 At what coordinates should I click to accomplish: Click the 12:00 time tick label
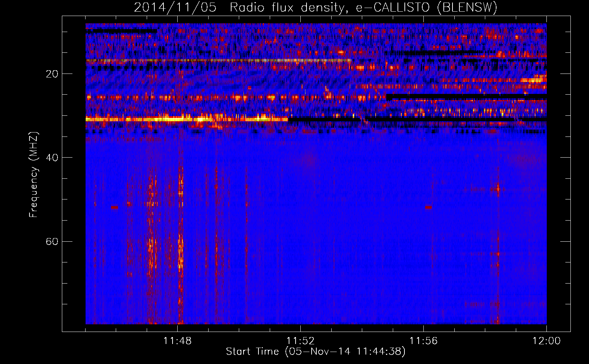point(546,341)
